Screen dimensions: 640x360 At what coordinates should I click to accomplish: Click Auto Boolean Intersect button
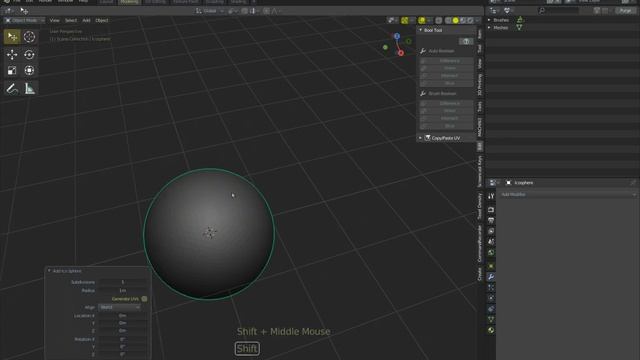pyautogui.click(x=447, y=76)
